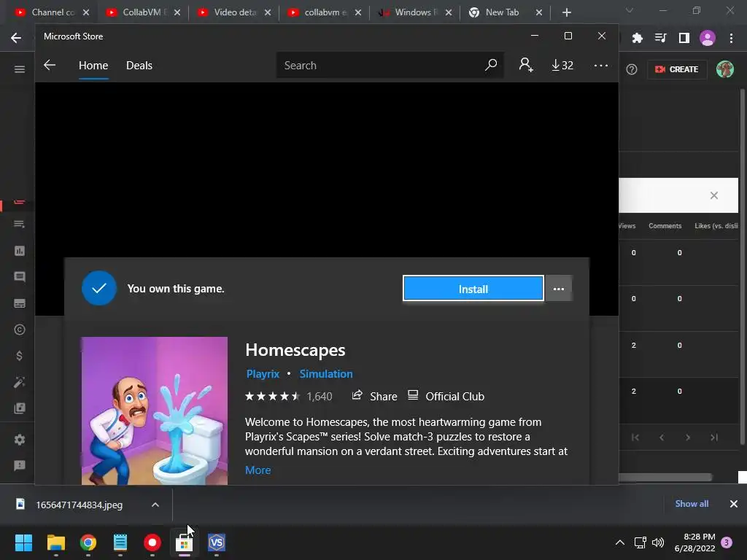Screen dimensions: 747x560
Task: Switch to Channel content Chrome tab
Action: [x=52, y=12]
